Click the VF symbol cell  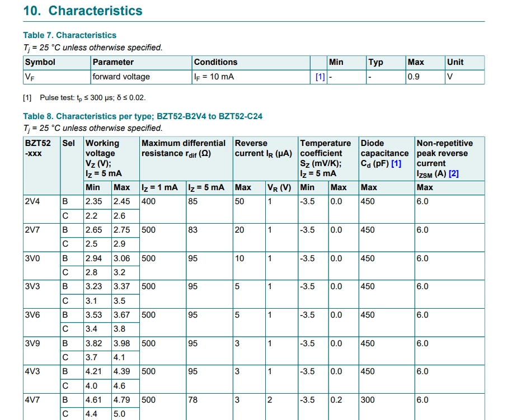57,77
